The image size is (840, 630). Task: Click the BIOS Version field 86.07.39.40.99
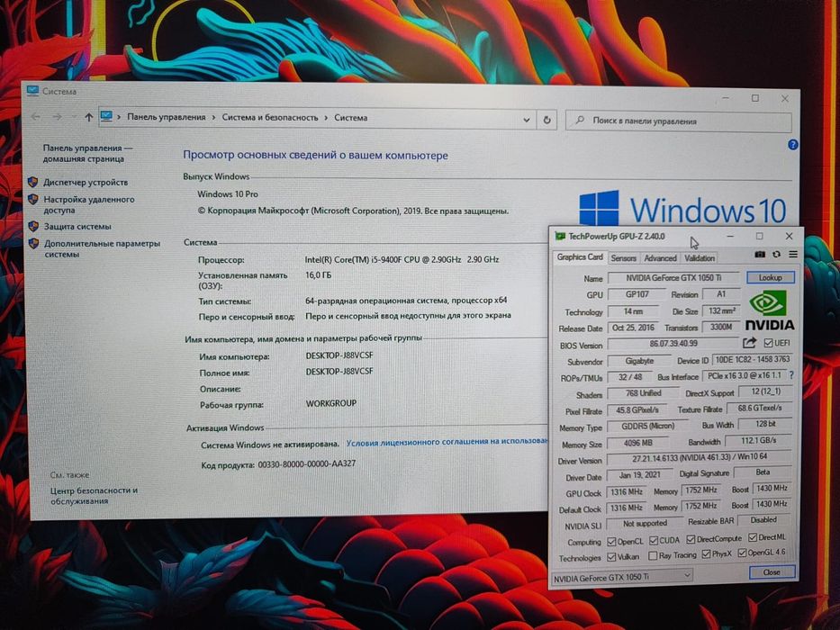tap(673, 344)
